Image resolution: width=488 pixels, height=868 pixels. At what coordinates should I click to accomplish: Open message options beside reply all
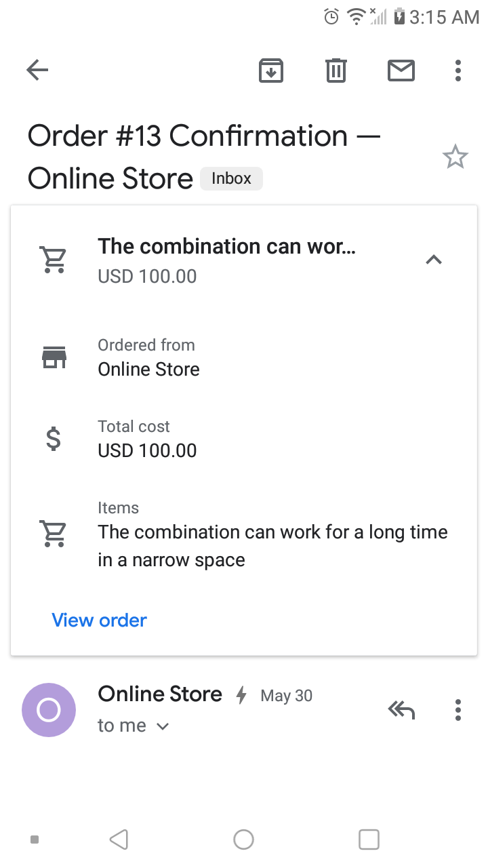[x=458, y=710]
